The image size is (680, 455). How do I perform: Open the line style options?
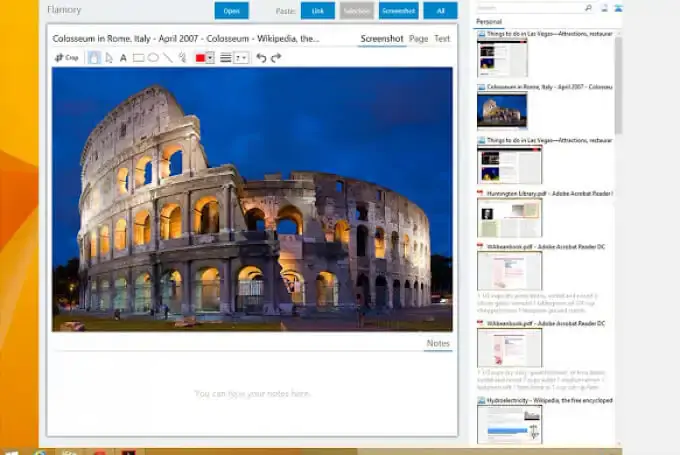coord(226,58)
